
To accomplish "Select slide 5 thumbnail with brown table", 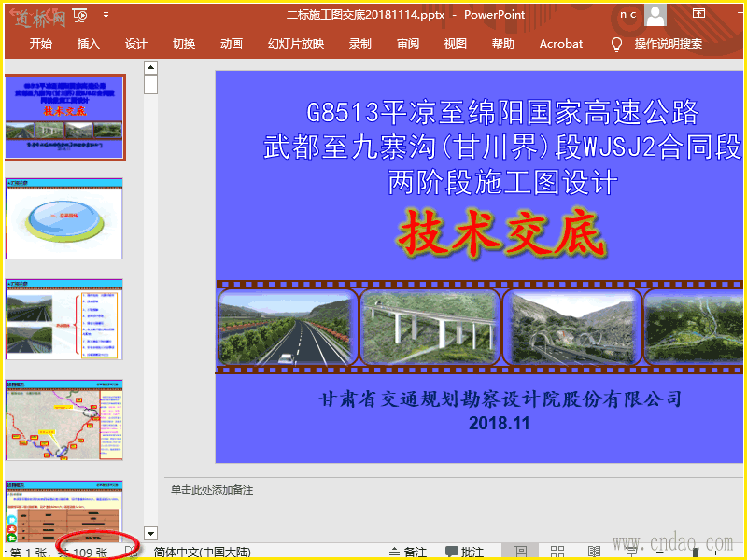I will click(63, 511).
